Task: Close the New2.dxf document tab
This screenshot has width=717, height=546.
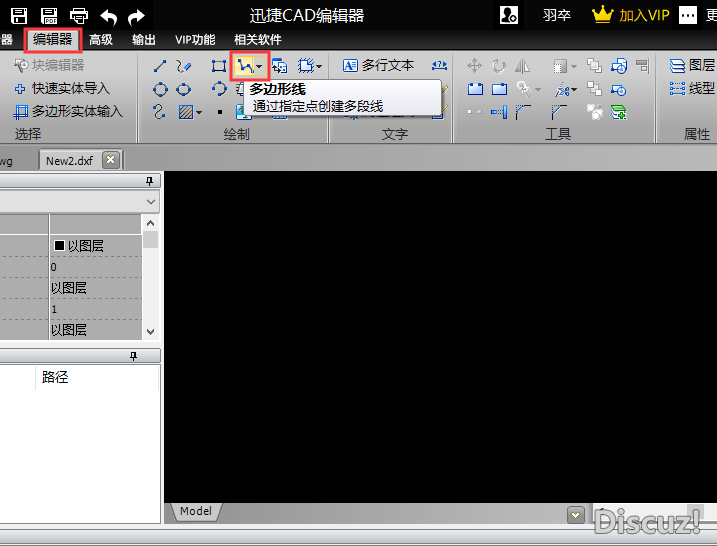Action: tap(110, 160)
